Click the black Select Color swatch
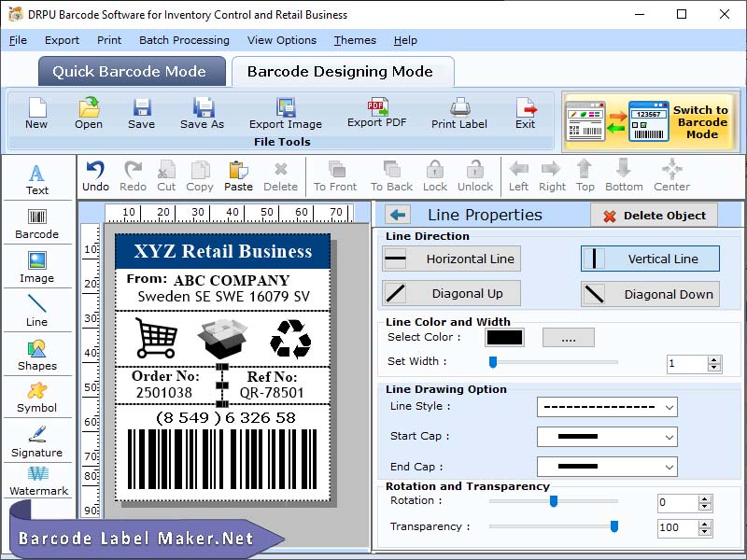This screenshot has width=747, height=560. 504,338
